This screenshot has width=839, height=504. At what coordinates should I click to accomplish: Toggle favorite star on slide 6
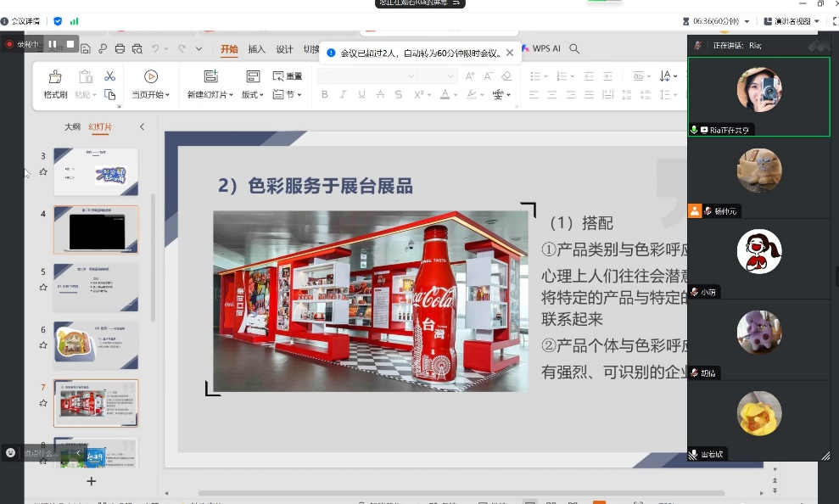43,345
